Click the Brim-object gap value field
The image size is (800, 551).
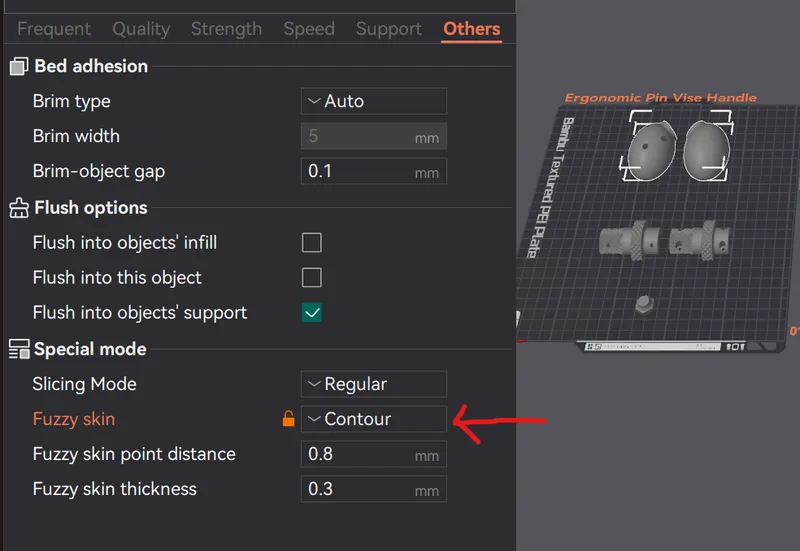tap(374, 171)
